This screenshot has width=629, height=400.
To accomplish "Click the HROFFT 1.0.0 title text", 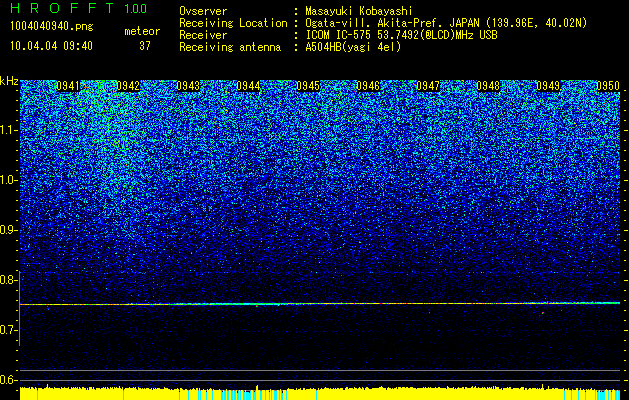I will click(79, 8).
